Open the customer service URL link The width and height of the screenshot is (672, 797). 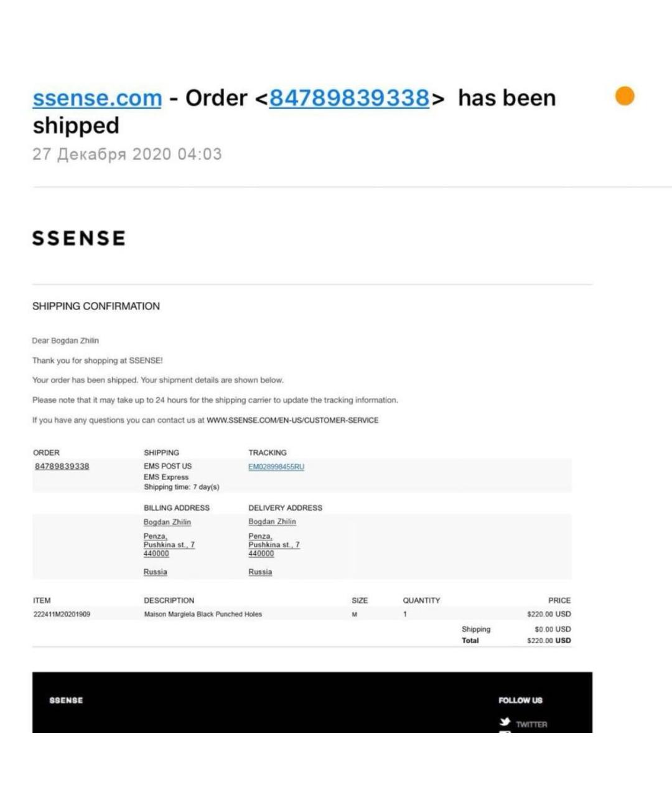(x=292, y=420)
